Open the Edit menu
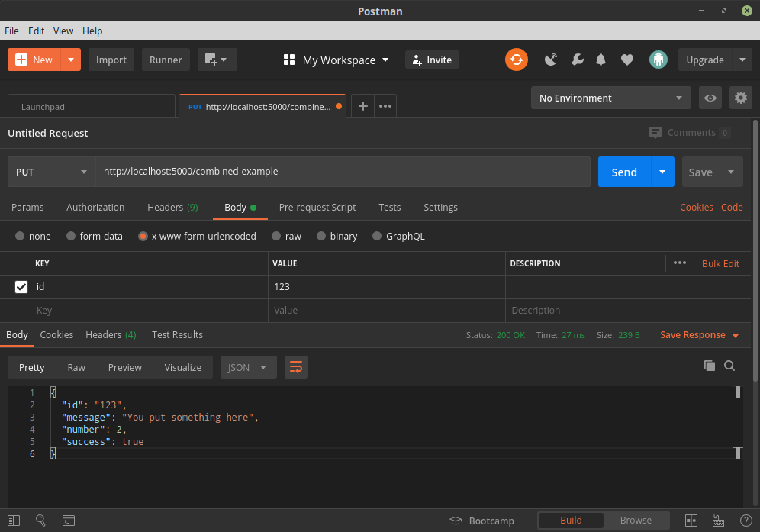 (x=36, y=31)
